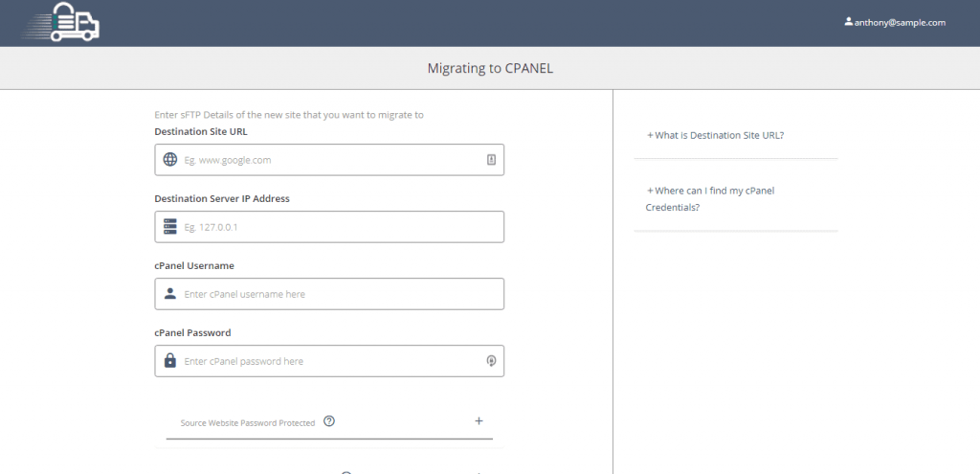The height and width of the screenshot is (474, 980).
Task: Click inside the cPanel Password field
Action: [x=330, y=361]
